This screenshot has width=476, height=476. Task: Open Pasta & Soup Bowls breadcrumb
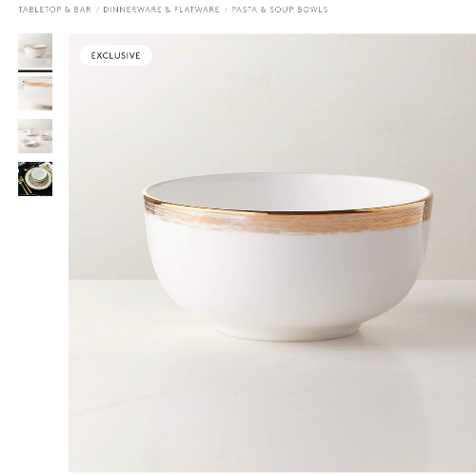tap(280, 10)
